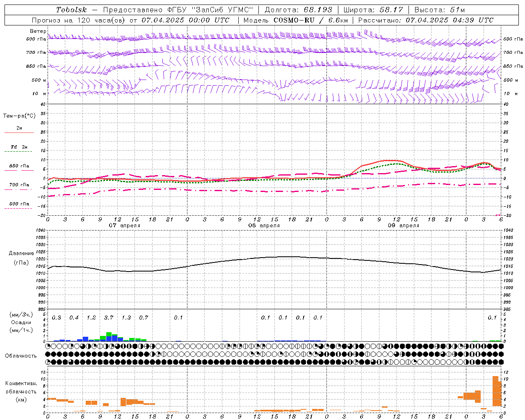
Task: Click the forecast text Прогноз на 120 часа(ов)
Action: click(78, 20)
